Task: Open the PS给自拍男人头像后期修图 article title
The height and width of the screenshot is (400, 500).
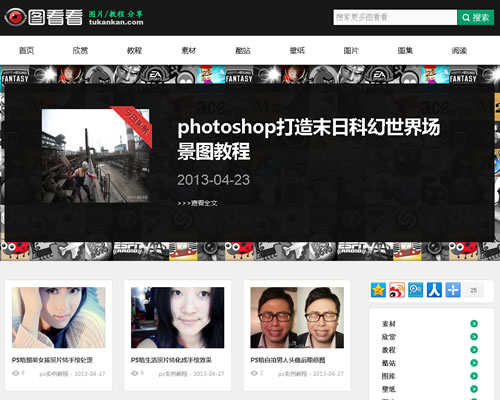Action: [288, 360]
